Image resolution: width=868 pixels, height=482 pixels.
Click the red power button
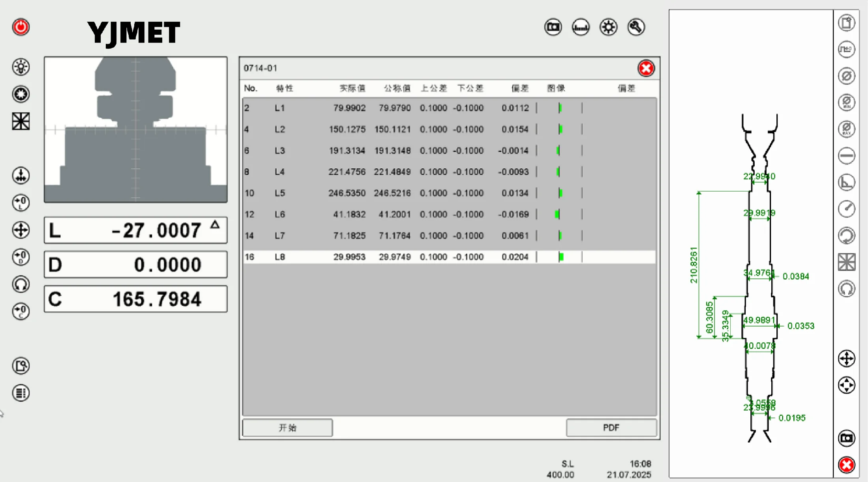[x=21, y=27]
